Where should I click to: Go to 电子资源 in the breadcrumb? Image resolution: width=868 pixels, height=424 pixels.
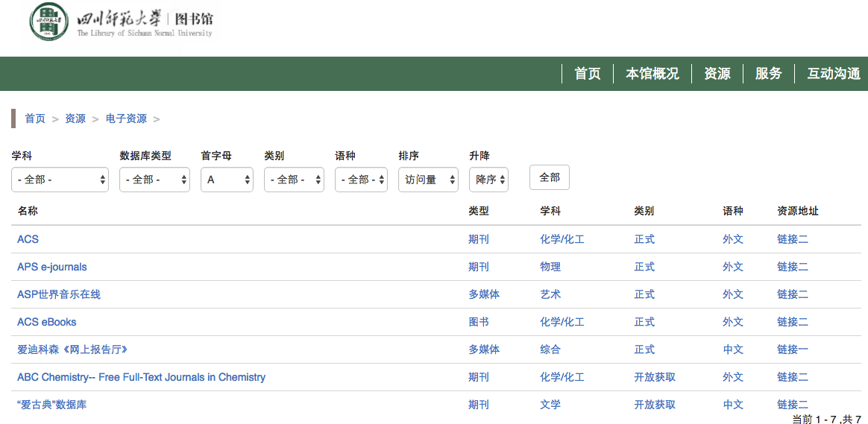[x=126, y=118]
